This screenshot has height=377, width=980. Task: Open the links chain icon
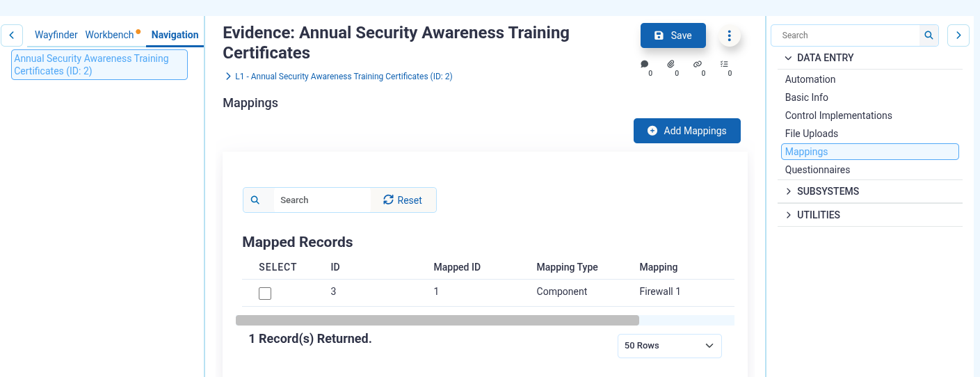(698, 64)
